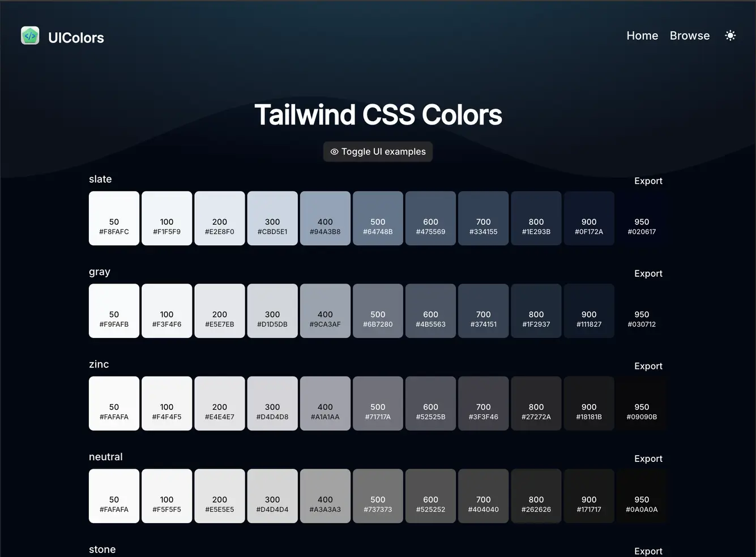Toggle light/dark theme sun icon

731,36
